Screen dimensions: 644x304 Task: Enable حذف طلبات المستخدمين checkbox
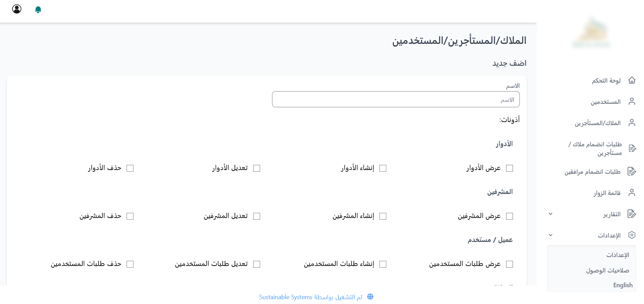coord(130,264)
